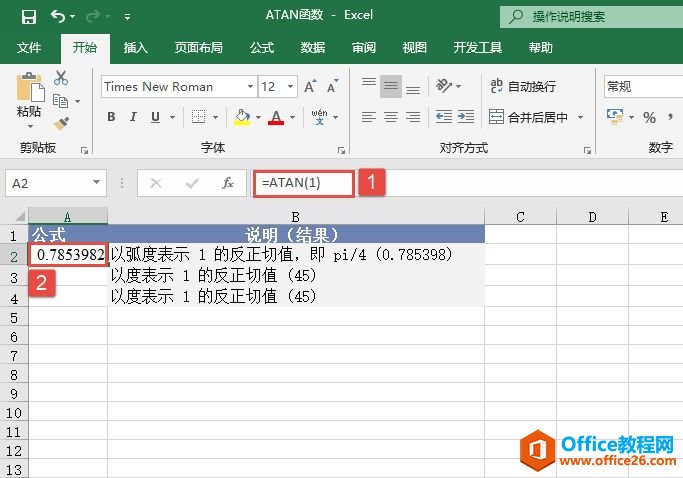Open the 常规 number format dropdown
This screenshot has width=683, height=478.
(x=643, y=86)
